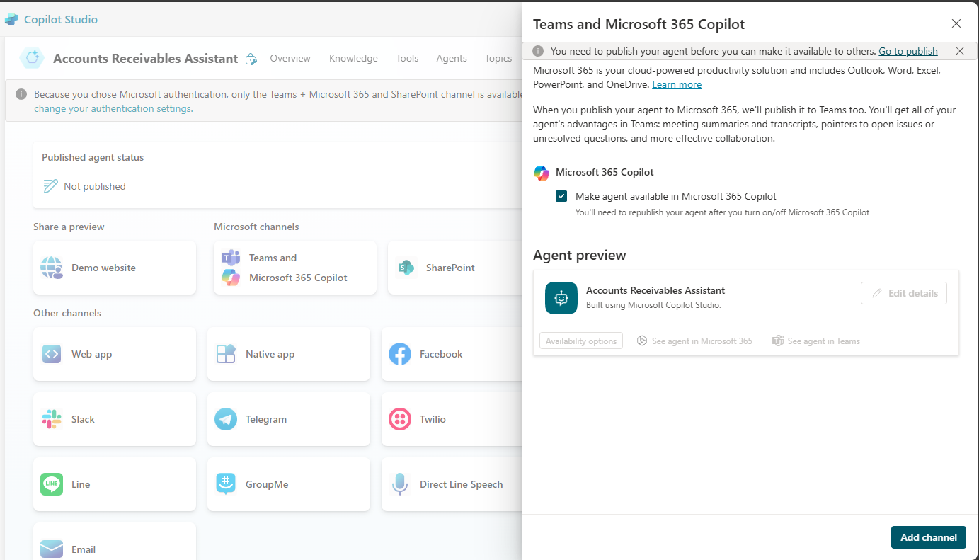Select the Web app channel
The height and width of the screenshot is (560, 979).
click(114, 354)
